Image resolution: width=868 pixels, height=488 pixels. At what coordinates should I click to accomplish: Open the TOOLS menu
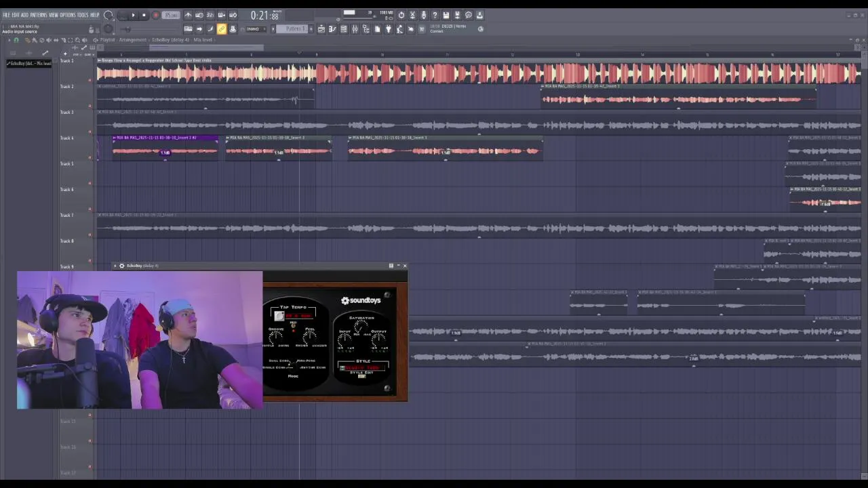(x=83, y=15)
